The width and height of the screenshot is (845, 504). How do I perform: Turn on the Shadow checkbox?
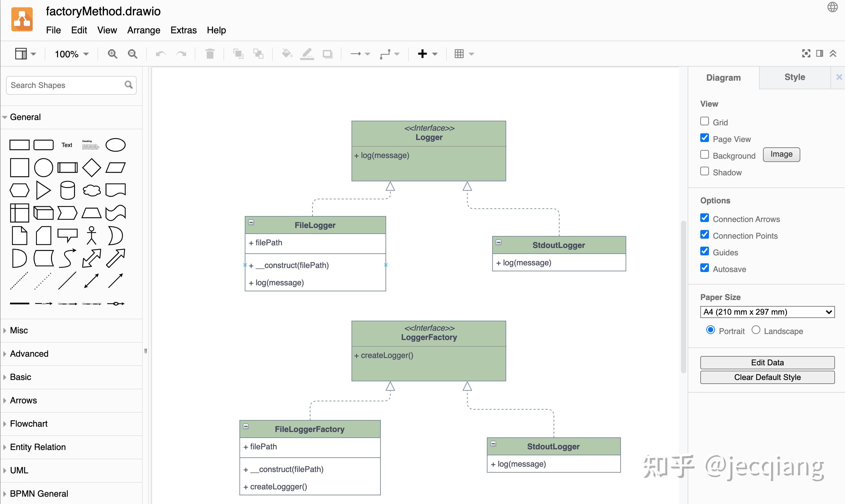[704, 171]
